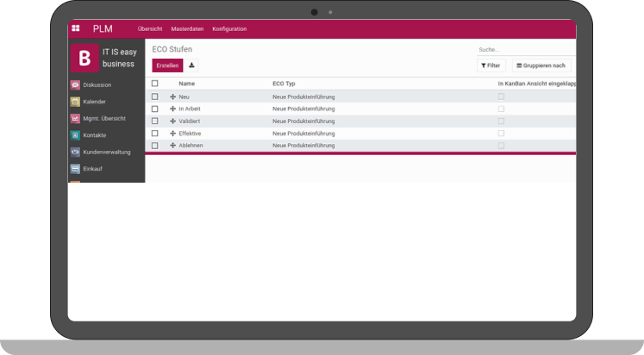Screen dimensions: 644x355
Task: Select the checkbox for the Validiert row
Action: tap(155, 121)
